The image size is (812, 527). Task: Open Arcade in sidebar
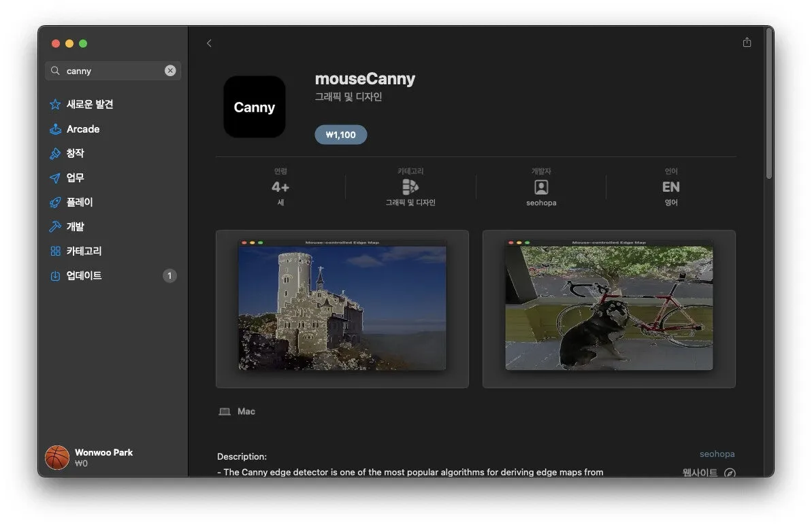113,129
